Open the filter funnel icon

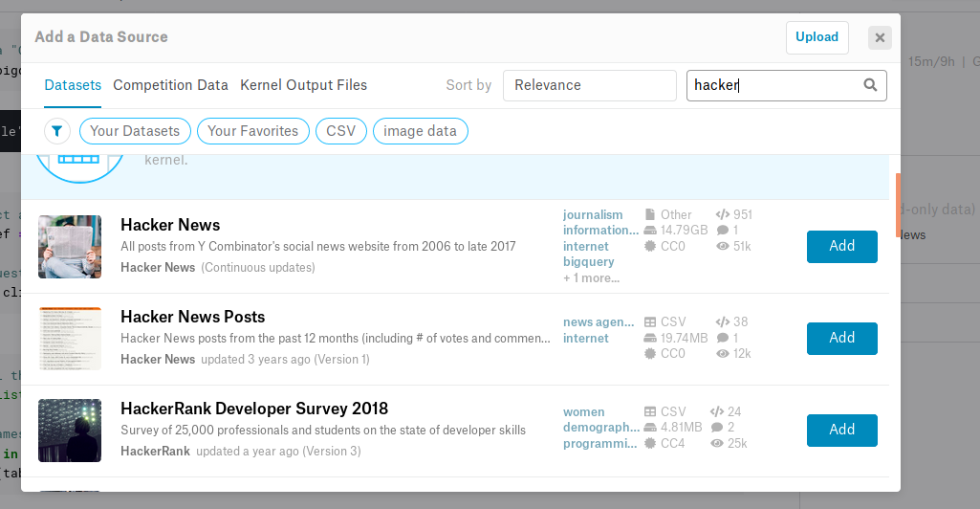click(x=56, y=131)
